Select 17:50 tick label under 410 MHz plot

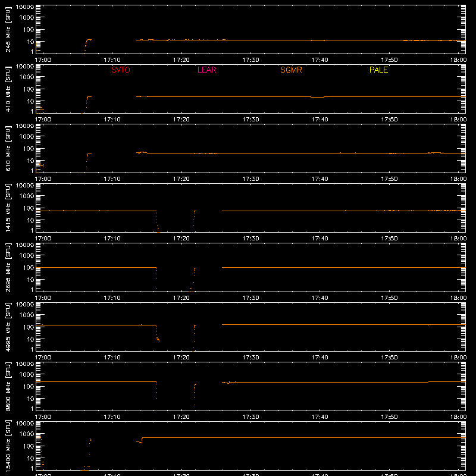[389, 120]
